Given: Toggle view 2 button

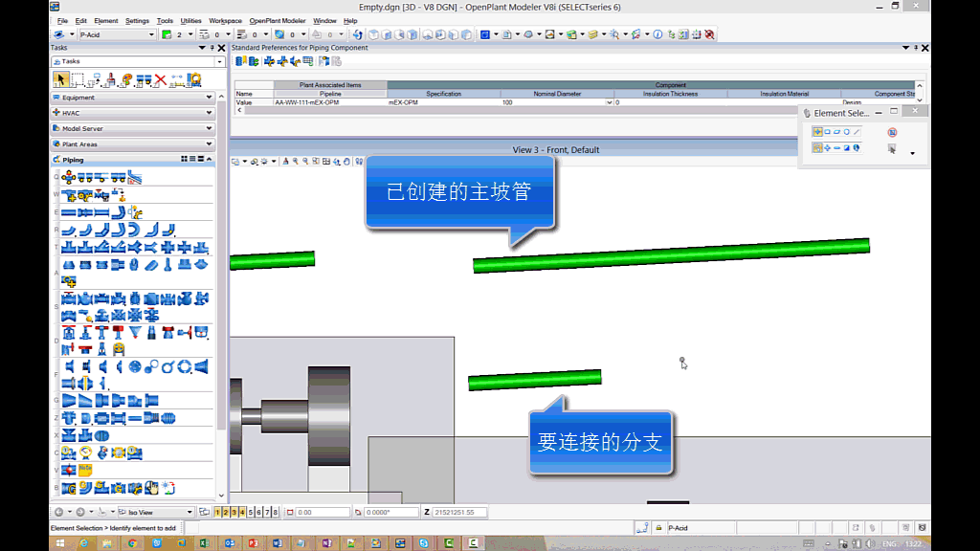Looking at the screenshot, I should [x=226, y=512].
